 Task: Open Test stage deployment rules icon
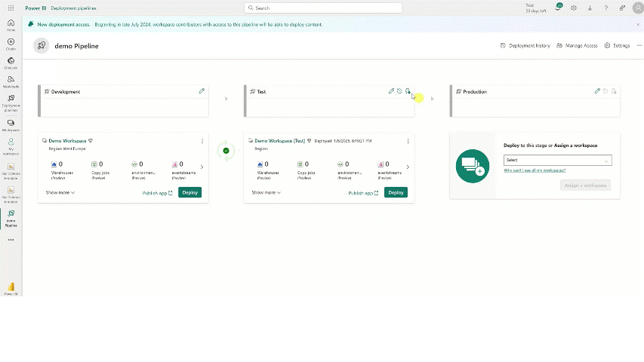(408, 91)
